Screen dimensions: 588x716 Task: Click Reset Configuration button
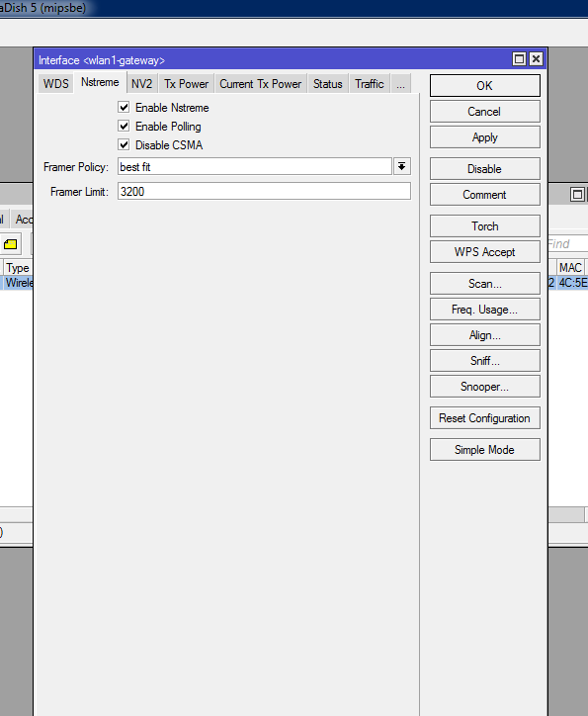coord(485,418)
